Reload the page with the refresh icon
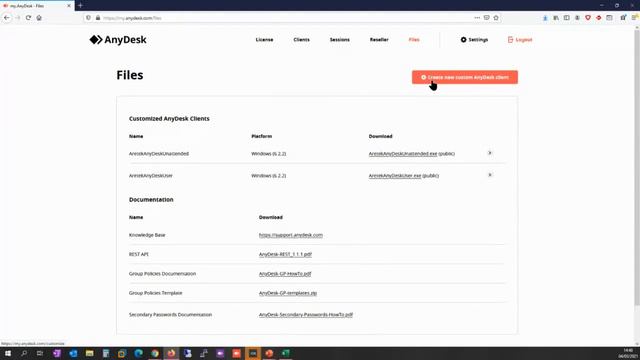 click(28, 18)
